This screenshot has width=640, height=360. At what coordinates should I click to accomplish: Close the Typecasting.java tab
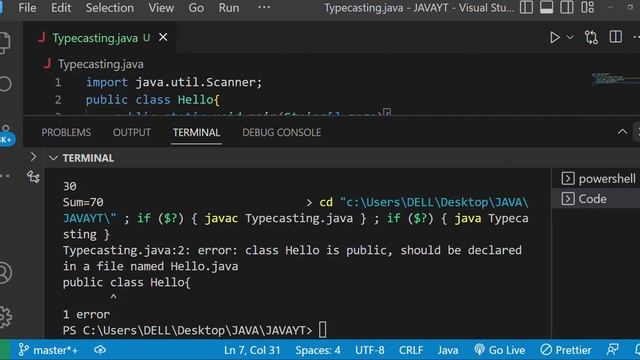coord(163,38)
